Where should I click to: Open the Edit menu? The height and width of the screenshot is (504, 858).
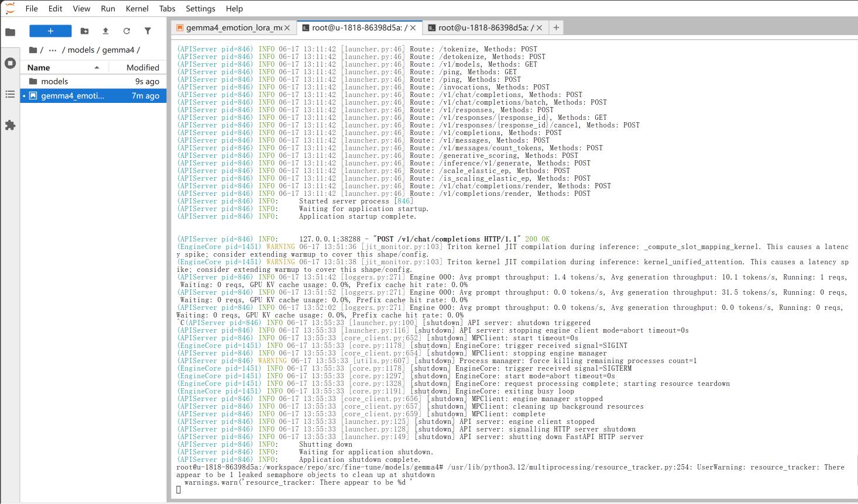[56, 9]
